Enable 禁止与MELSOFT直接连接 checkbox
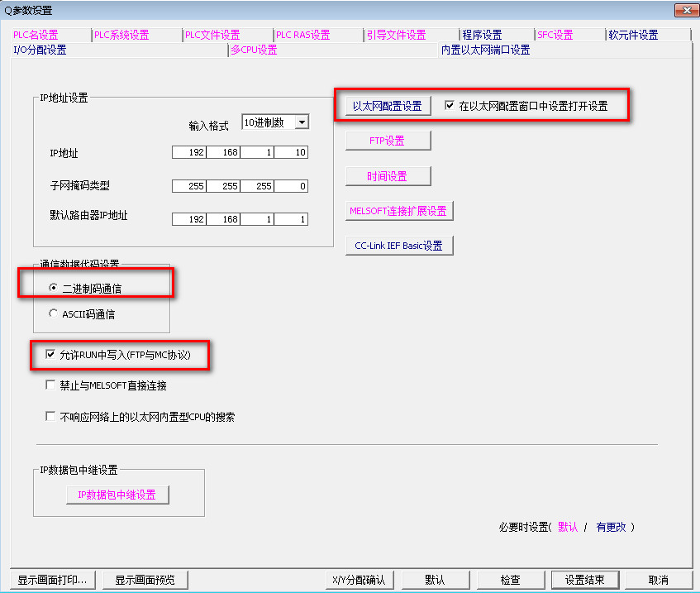This screenshot has width=700, height=593. [50, 385]
